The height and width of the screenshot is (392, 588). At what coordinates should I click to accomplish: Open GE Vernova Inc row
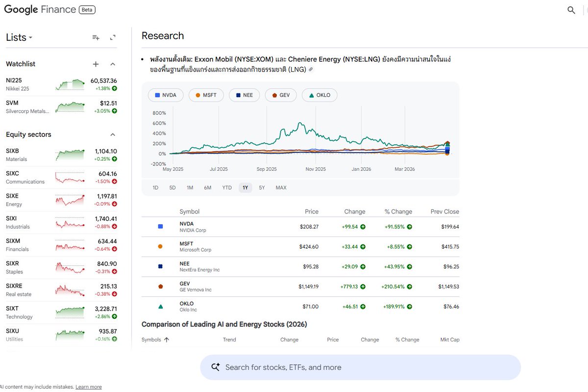(x=300, y=287)
